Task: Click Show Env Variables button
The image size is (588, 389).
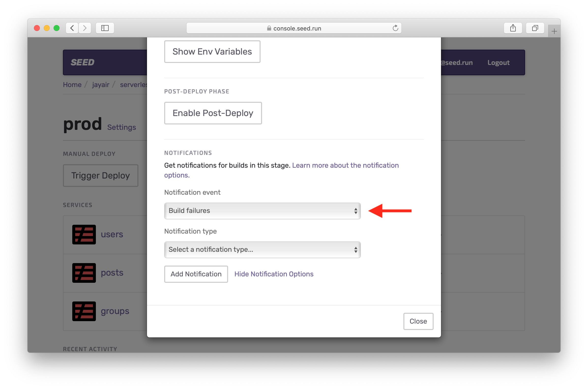Action: pyautogui.click(x=212, y=52)
